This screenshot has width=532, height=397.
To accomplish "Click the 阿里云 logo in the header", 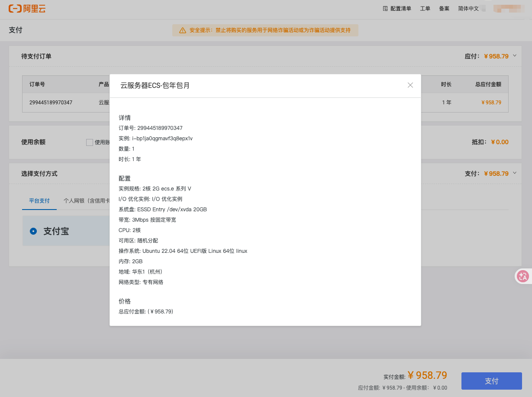I will click(x=27, y=8).
